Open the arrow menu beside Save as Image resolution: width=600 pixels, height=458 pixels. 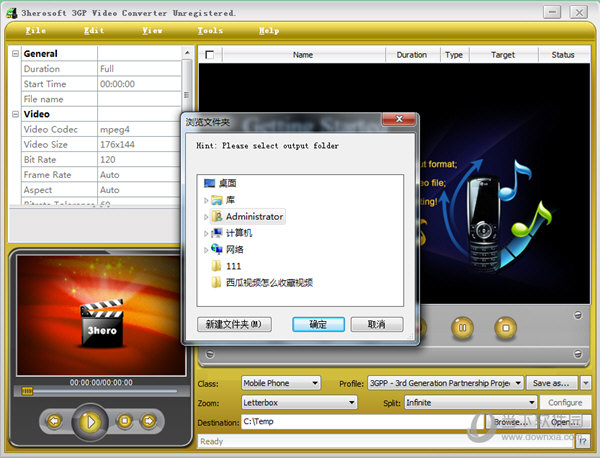pyautogui.click(x=585, y=383)
